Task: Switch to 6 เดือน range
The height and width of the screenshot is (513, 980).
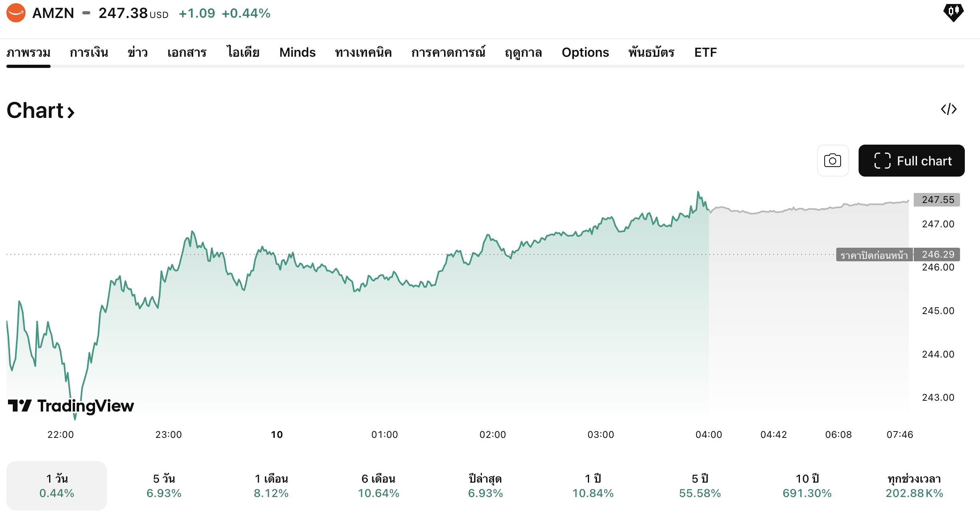Action: pyautogui.click(x=378, y=485)
